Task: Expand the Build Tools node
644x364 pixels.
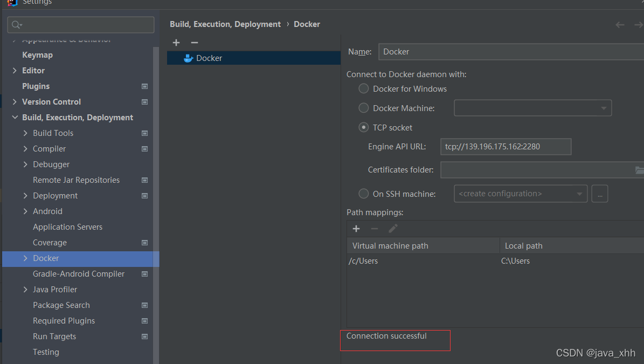Action: click(x=25, y=133)
